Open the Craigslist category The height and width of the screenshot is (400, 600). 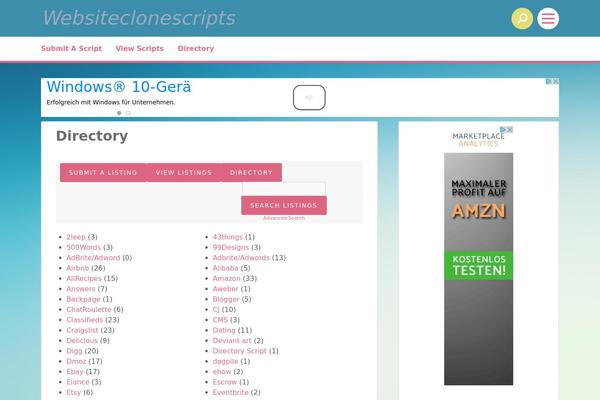[x=82, y=330]
